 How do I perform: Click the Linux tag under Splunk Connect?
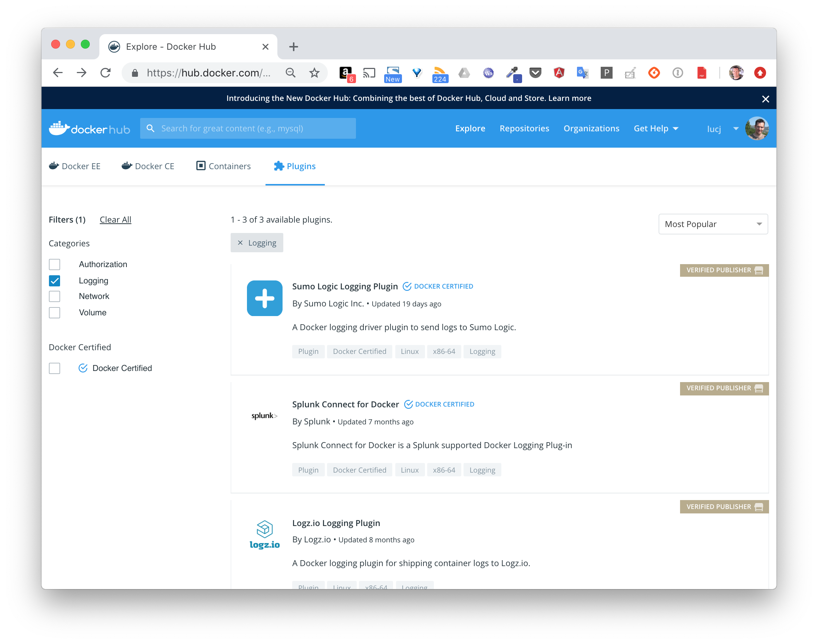pyautogui.click(x=410, y=470)
